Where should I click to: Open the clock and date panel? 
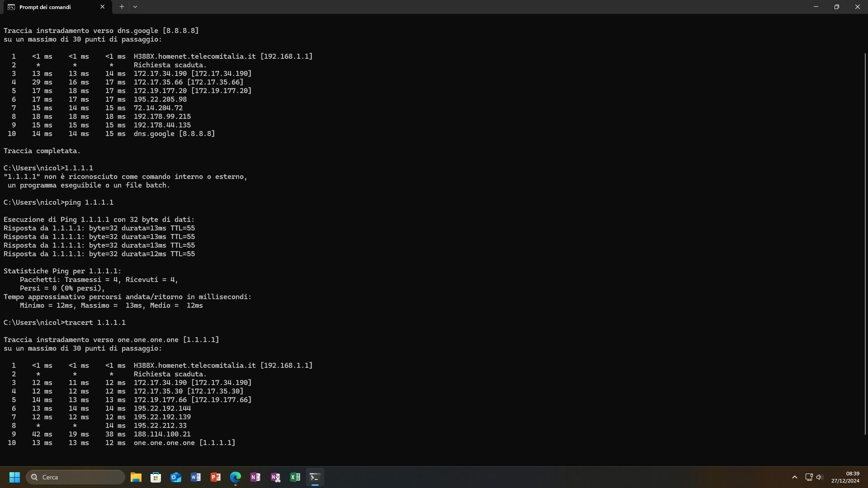click(845, 477)
